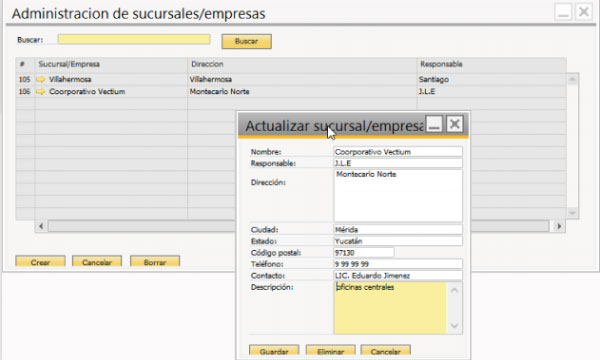Click the J.L.E responsable table cell
This screenshot has height=360, width=600.
click(x=427, y=92)
